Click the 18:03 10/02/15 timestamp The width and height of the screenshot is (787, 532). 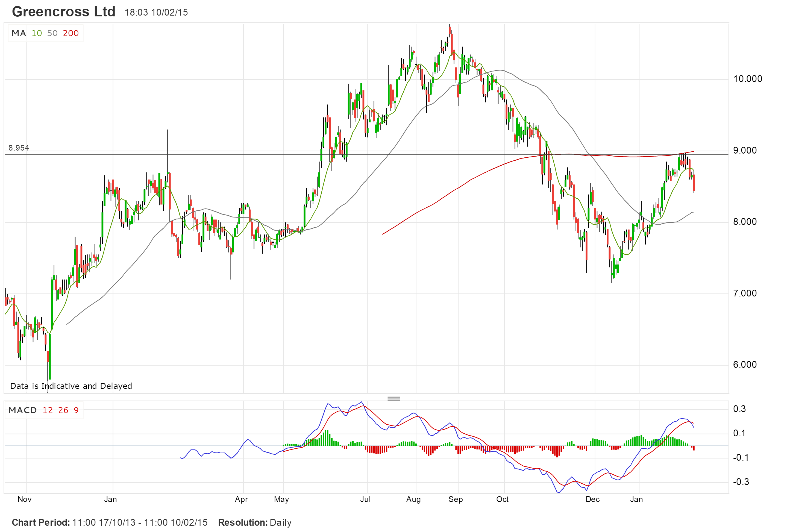click(156, 13)
